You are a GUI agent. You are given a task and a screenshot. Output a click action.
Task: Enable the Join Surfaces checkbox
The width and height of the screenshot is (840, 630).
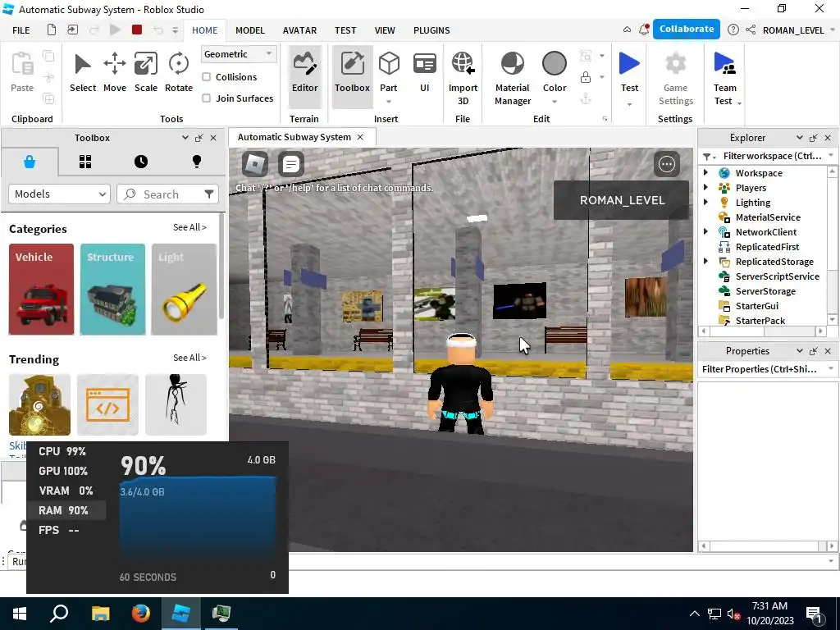[206, 98]
